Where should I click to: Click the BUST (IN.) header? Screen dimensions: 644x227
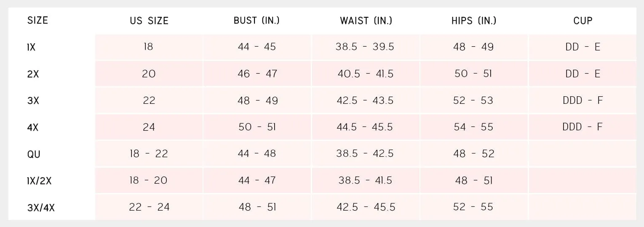tap(257, 20)
